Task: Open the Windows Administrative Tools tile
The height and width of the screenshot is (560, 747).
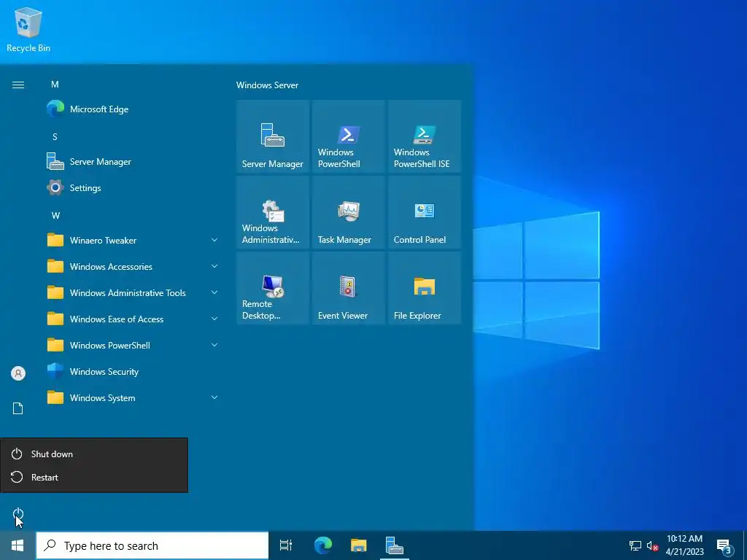Action: coord(273,212)
